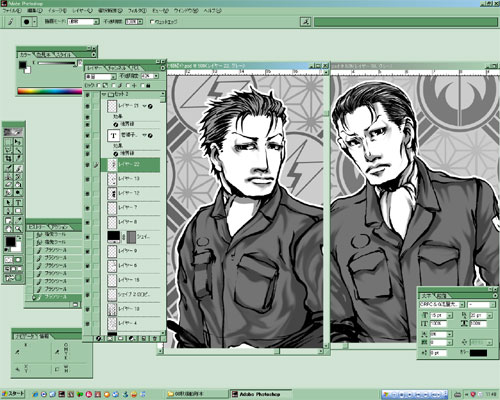This screenshot has height=400, width=500.
Task: Switch to the スタイル tab in Color panel
Action: click(63, 54)
